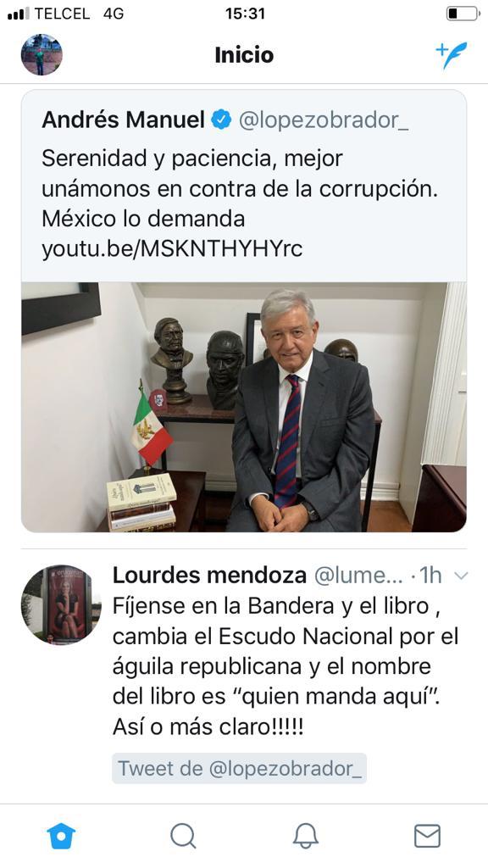Tap the 'Tweet de @lopezobrador_' label
Viewport: 488px width, 868px height.
[239, 768]
